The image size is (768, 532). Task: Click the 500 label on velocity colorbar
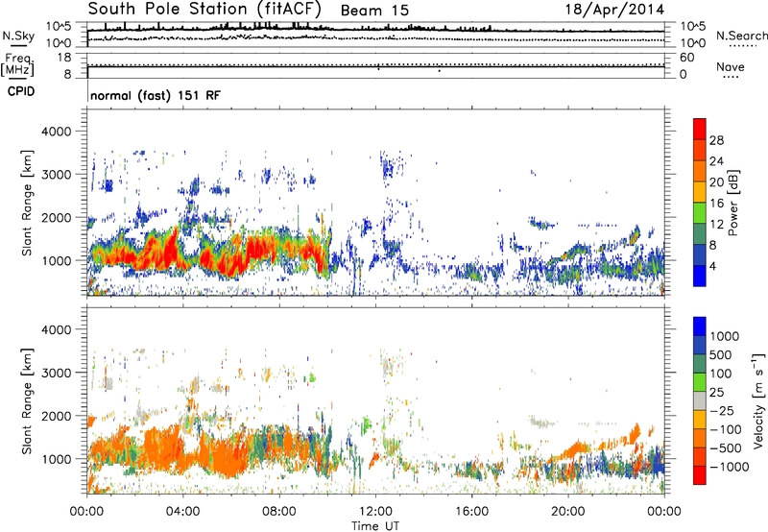(x=721, y=354)
